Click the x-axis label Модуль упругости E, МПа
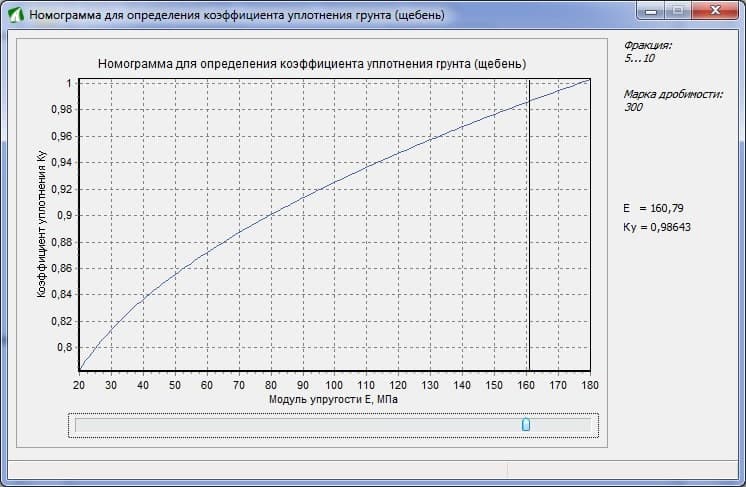The width and height of the screenshot is (746, 487). pos(333,399)
